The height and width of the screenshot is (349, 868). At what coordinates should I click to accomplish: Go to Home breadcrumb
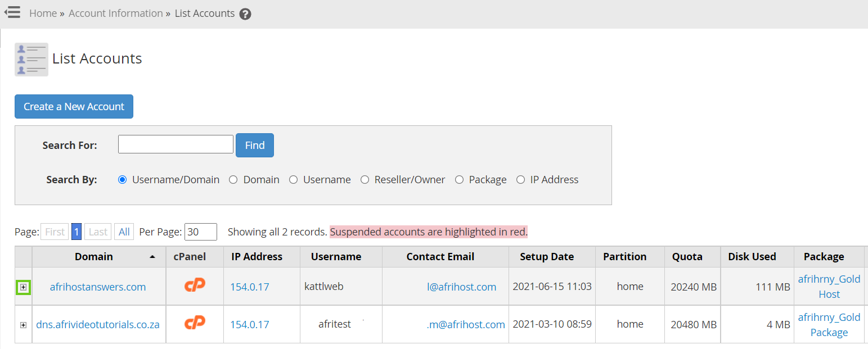[x=43, y=13]
